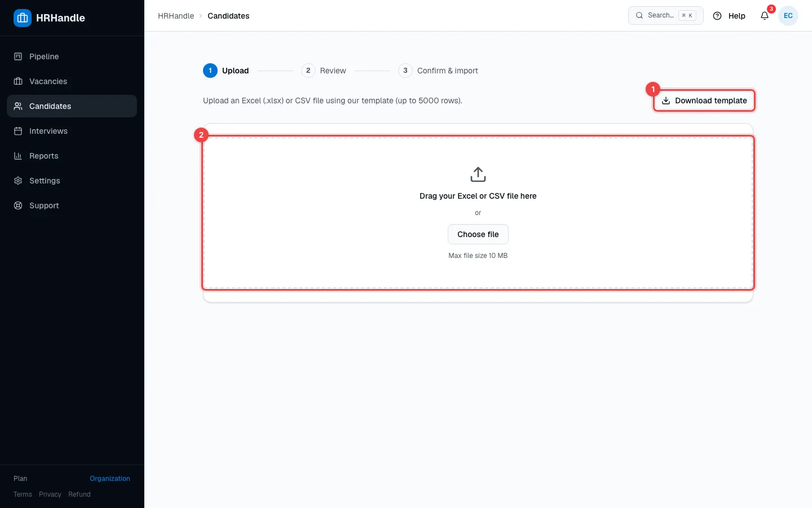Select step 3 Confirm & import
The height and width of the screenshot is (508, 812).
pyautogui.click(x=438, y=71)
